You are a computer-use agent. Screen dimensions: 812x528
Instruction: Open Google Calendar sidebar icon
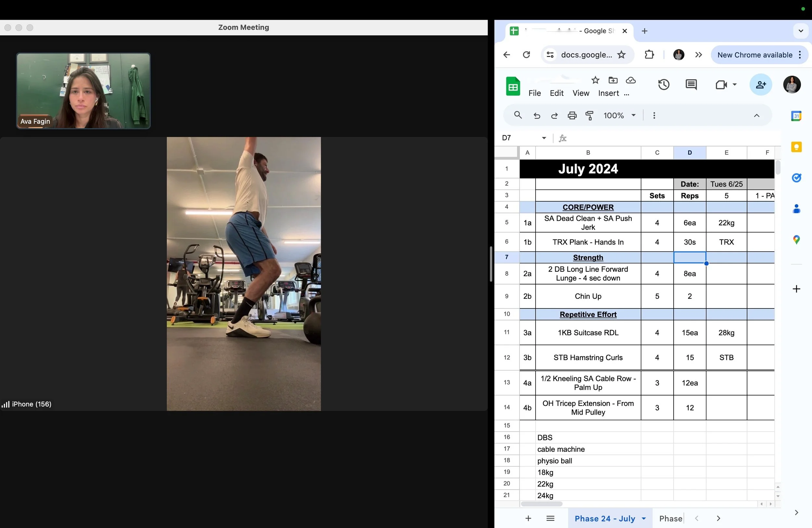coord(796,116)
